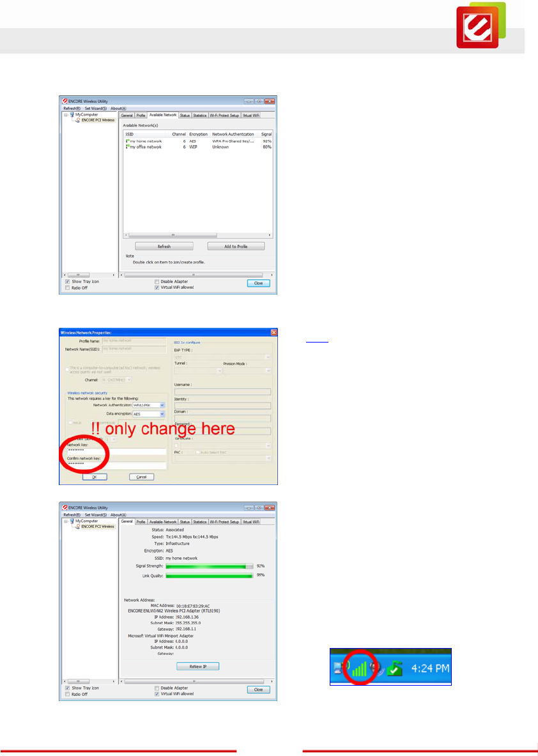Open Statistics tab in General status window
This screenshot has width=538, height=756.
(199, 522)
